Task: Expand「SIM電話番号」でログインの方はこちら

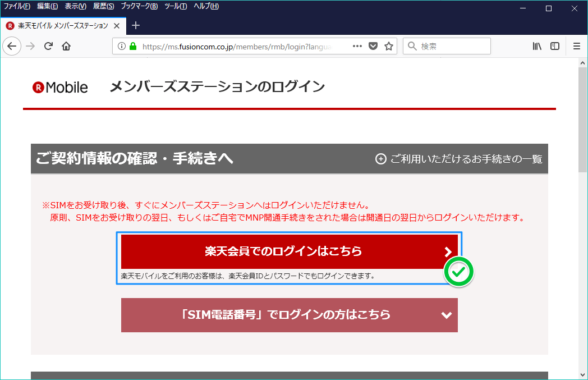Action: pyautogui.click(x=289, y=315)
